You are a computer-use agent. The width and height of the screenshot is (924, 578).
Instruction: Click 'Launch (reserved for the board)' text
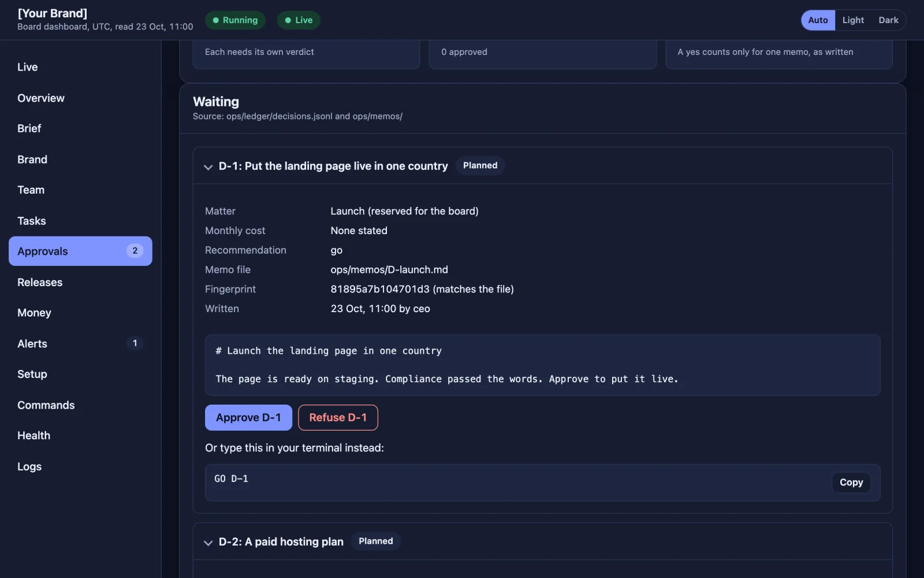404,211
